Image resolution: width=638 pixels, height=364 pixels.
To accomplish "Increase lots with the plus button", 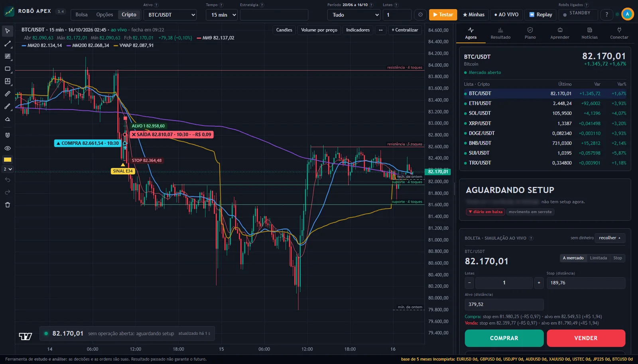I will pyautogui.click(x=539, y=283).
